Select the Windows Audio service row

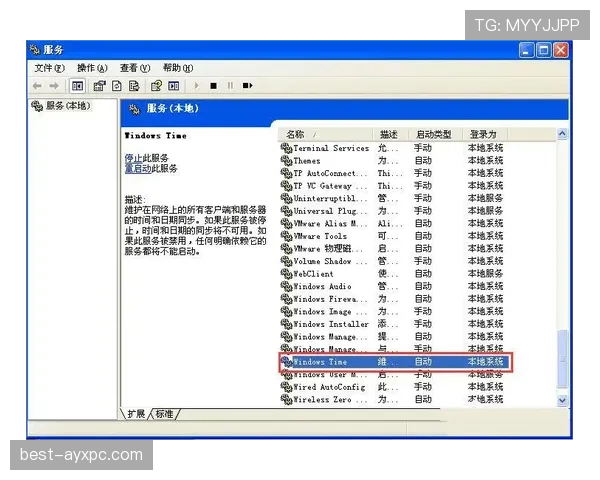pyautogui.click(x=393, y=286)
